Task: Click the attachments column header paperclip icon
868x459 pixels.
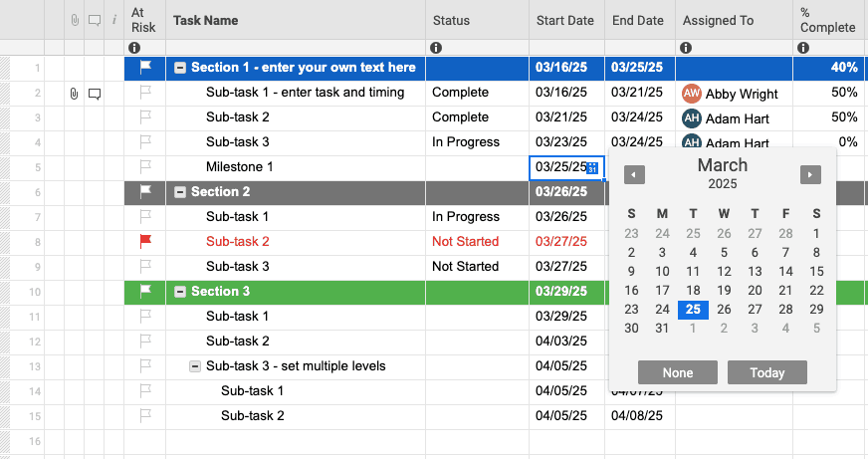Action: pos(74,20)
